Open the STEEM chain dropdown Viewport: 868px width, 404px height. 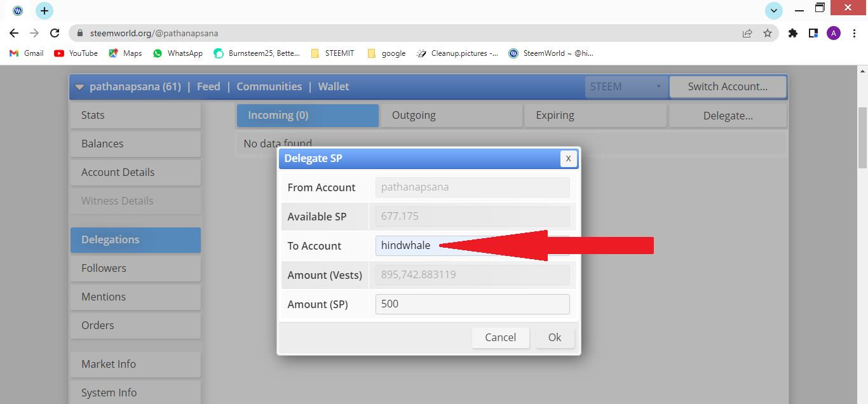(626, 86)
